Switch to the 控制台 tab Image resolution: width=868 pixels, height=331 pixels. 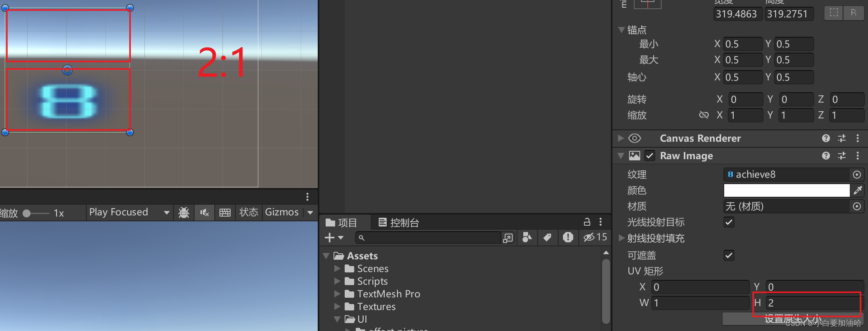point(399,223)
